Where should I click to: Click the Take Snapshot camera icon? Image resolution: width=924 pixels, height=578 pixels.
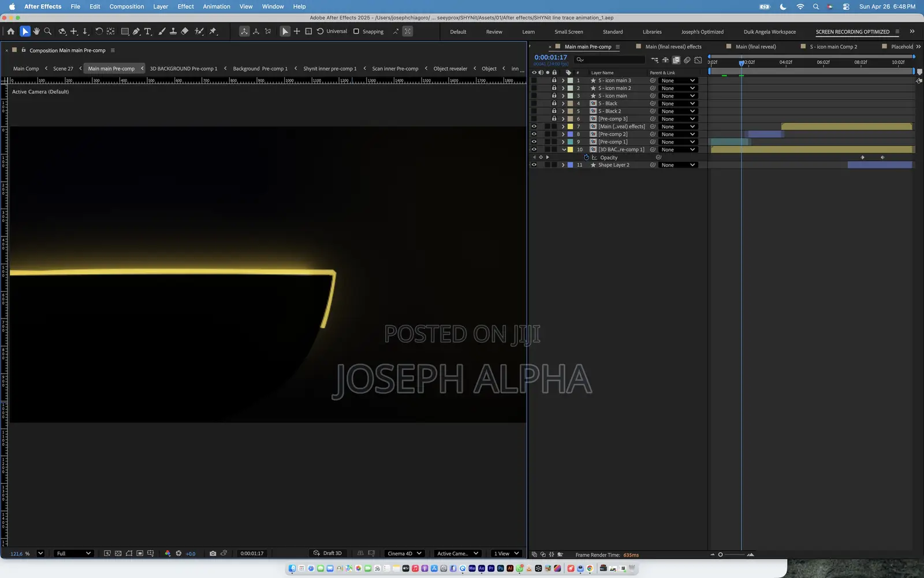[213, 553]
